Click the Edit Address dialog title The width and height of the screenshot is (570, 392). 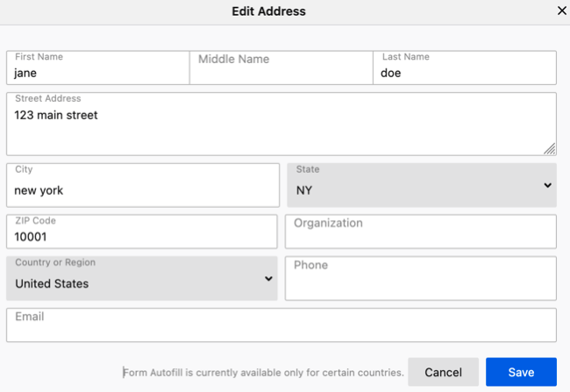[268, 11]
